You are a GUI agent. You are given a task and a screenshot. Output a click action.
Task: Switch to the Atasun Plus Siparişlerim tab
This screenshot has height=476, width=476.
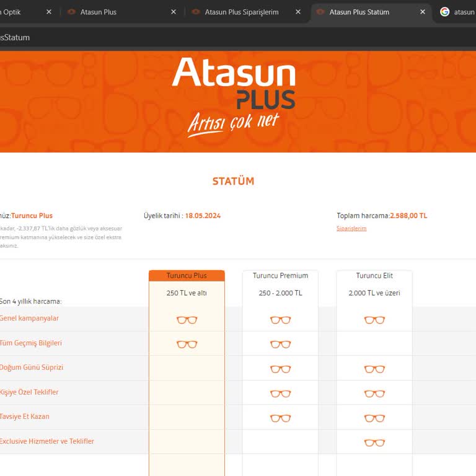(247, 12)
